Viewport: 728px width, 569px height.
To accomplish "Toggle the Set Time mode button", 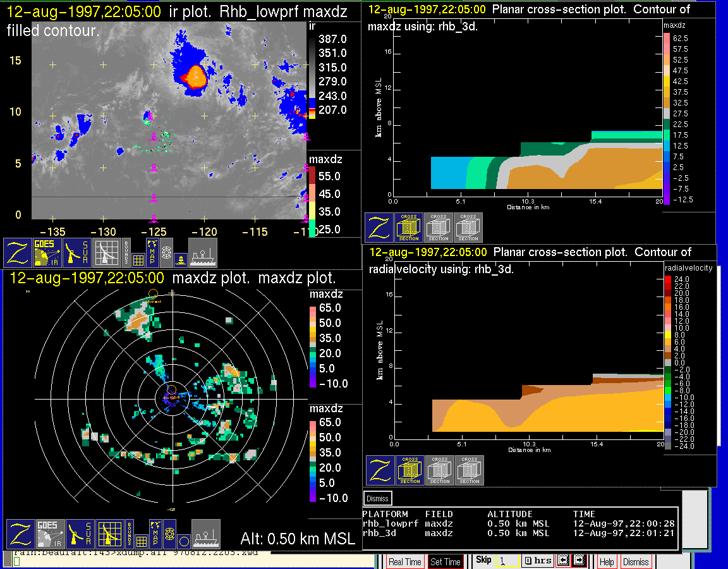I will (446, 561).
